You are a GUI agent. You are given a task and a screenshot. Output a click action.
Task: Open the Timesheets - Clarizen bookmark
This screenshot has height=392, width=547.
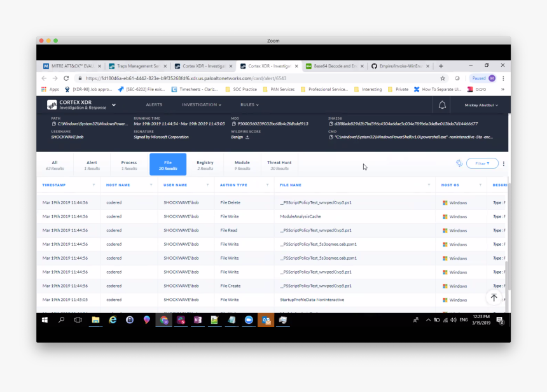click(x=194, y=89)
